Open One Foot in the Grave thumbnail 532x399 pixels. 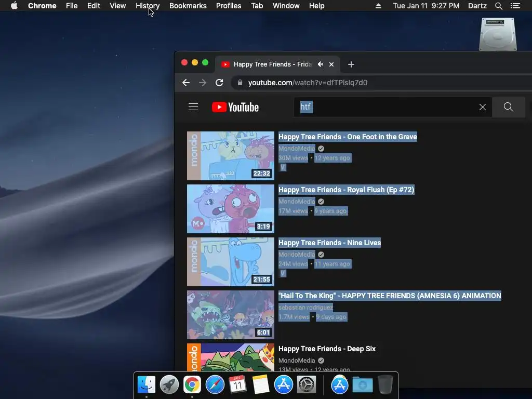231,156
